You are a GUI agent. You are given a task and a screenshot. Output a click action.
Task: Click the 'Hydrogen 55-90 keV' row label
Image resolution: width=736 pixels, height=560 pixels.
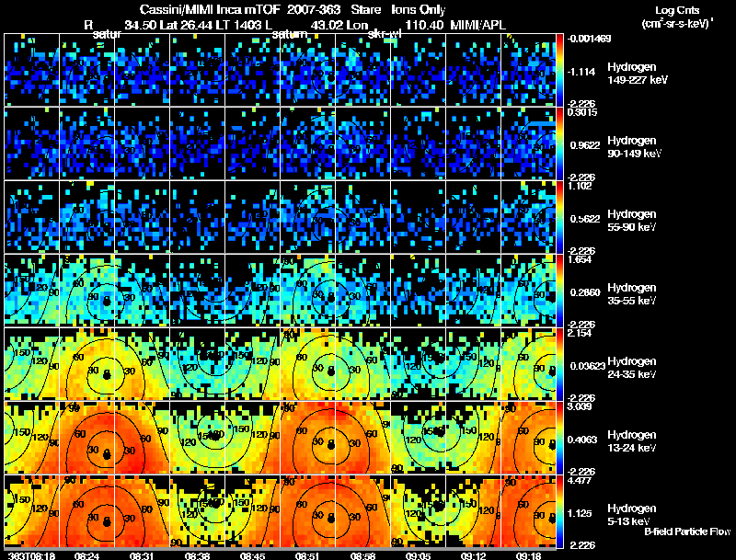coord(632,221)
